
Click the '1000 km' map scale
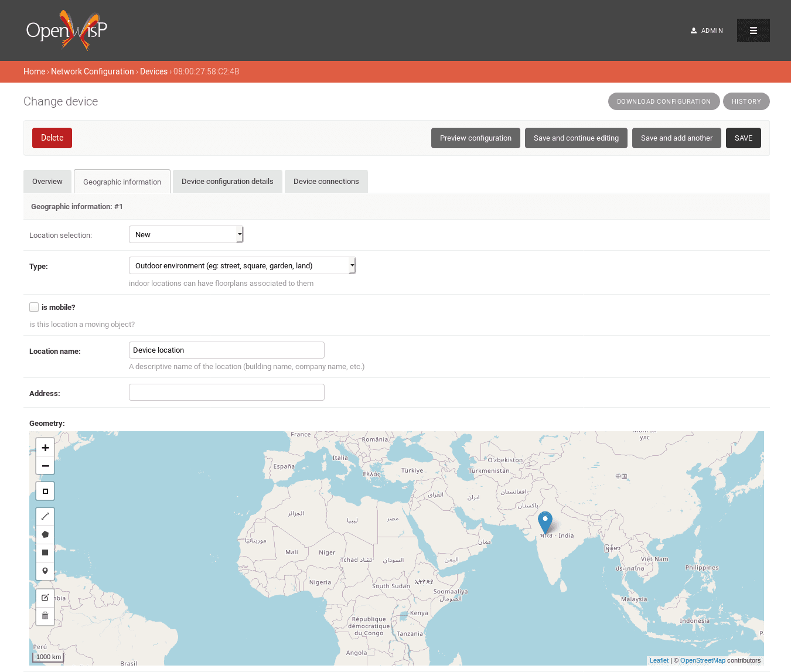tap(49, 657)
